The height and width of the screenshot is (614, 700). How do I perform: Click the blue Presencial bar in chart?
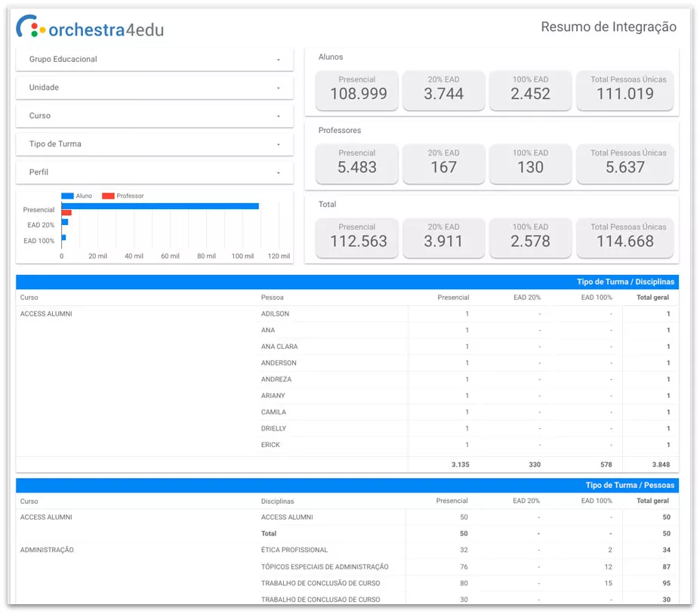tap(160, 206)
